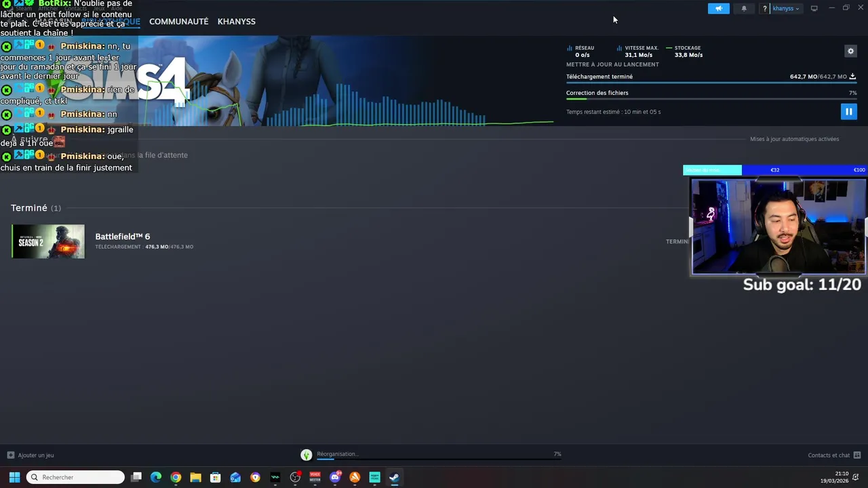Click the download arrow icon beside 642,7 MO
The width and height of the screenshot is (868, 488).
tap(852, 77)
